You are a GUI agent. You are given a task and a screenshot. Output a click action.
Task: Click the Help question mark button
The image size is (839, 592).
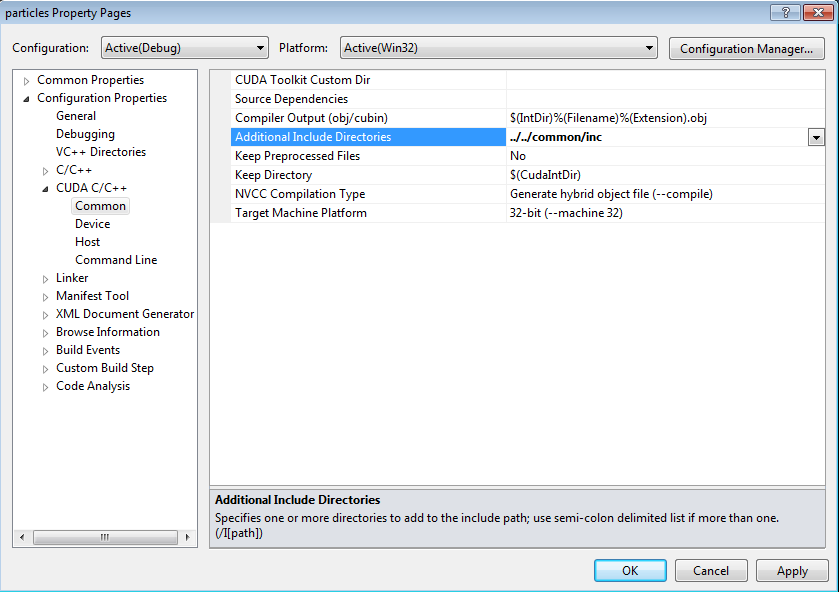pyautogui.click(x=785, y=12)
